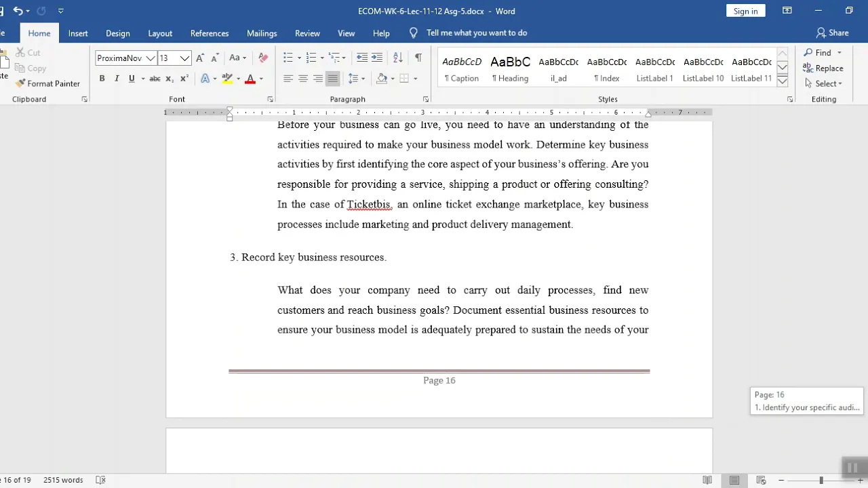Click Replace in Editing group
Screen dimensions: 868x488
point(823,68)
